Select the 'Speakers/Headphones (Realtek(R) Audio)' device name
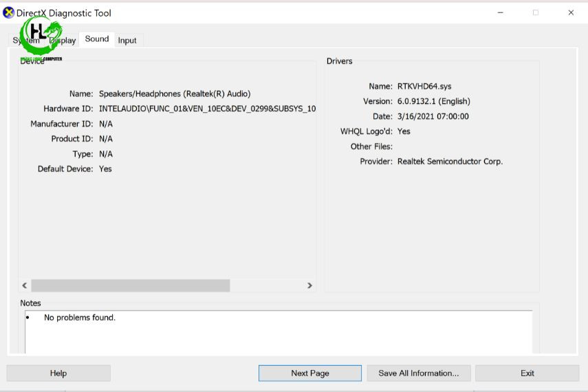Screen dimensions: 588x392 click(x=175, y=94)
